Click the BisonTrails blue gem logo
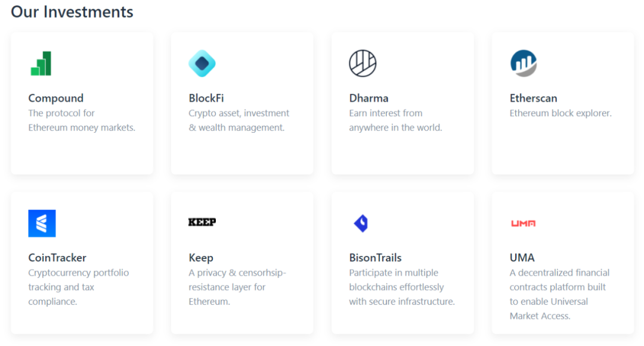Image resolution: width=644 pixels, height=346 pixels. coord(361,223)
